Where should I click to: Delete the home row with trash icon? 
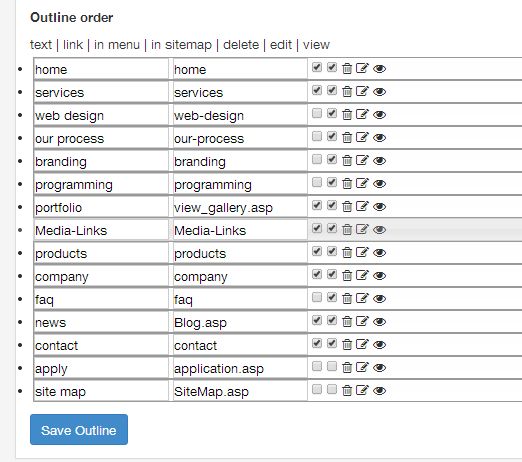pos(347,68)
